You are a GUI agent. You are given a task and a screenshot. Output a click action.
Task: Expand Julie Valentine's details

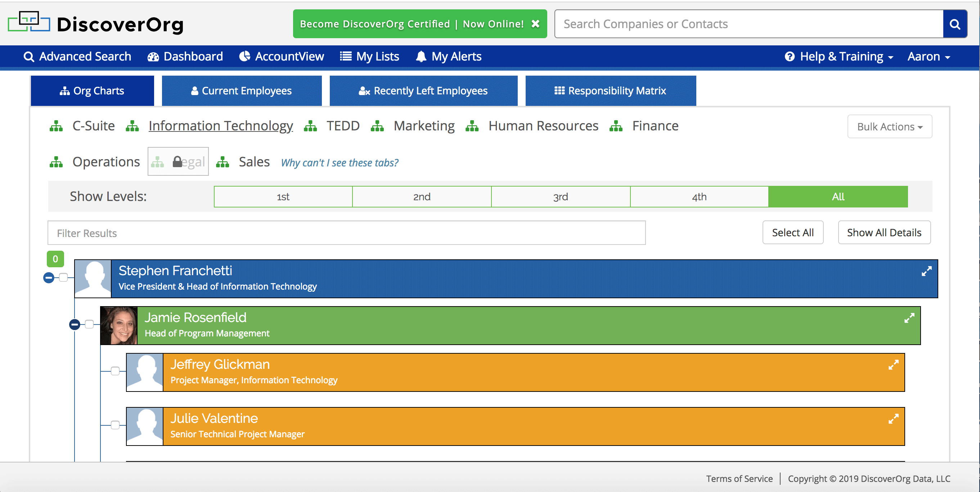[x=893, y=419]
